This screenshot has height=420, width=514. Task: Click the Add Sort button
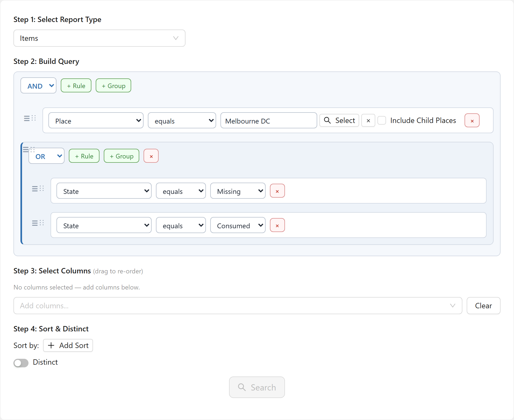[x=68, y=345]
